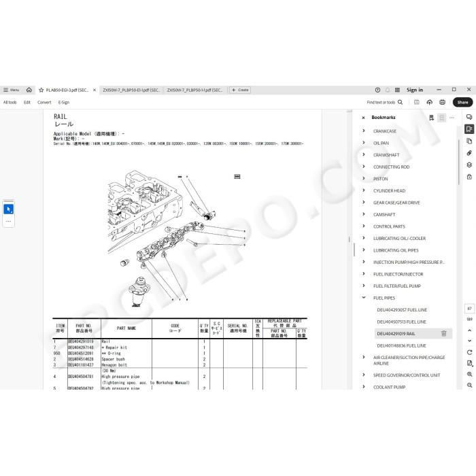
Task: Open the notifications bell
Action: 388,90
